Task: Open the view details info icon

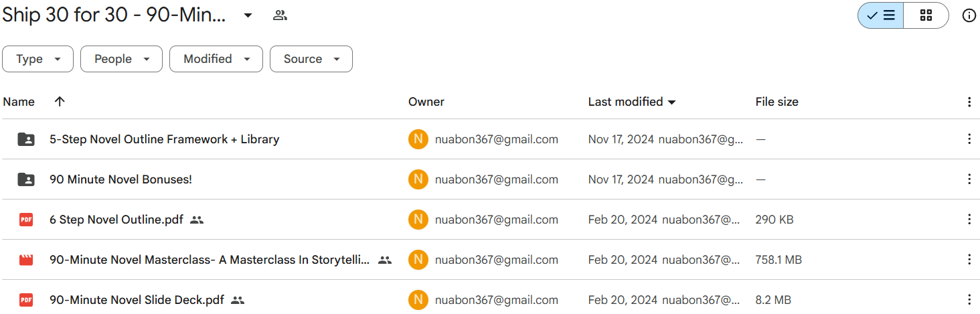Action: [x=969, y=15]
